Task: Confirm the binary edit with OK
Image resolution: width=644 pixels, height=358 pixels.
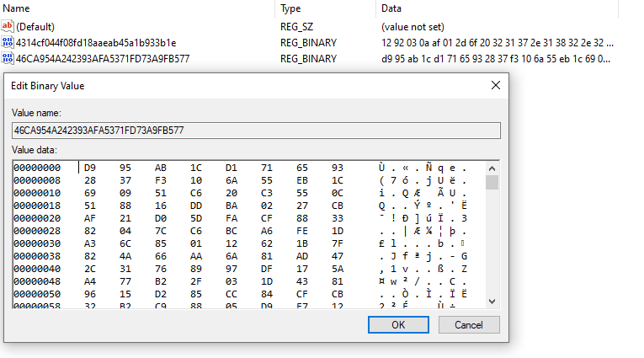Action: tap(398, 324)
